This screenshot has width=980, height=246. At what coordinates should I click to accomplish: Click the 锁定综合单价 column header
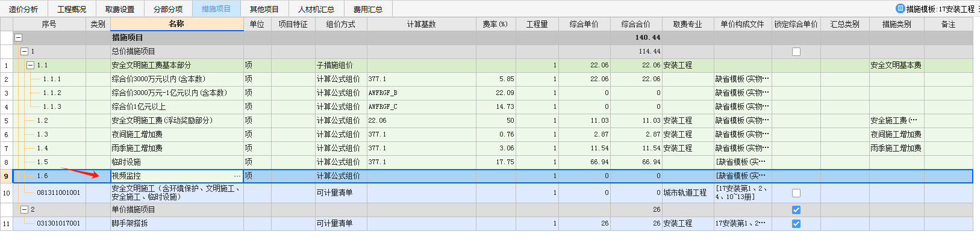tap(796, 24)
